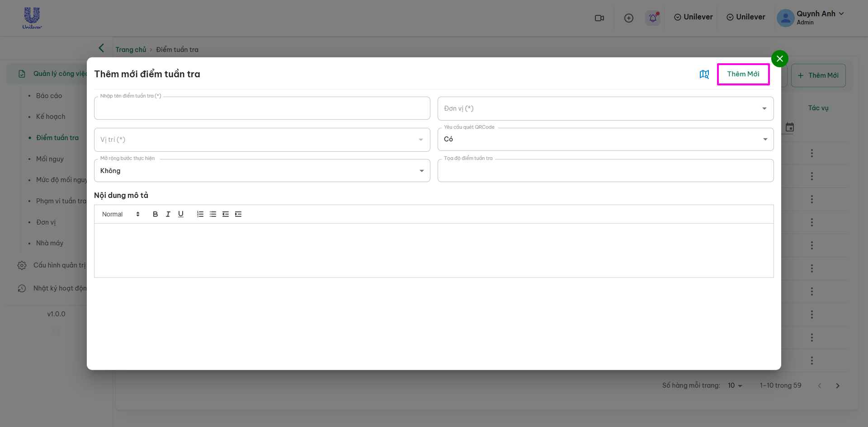This screenshot has height=427, width=868.
Task: Open the Vị trí dropdown
Action: [x=262, y=140]
